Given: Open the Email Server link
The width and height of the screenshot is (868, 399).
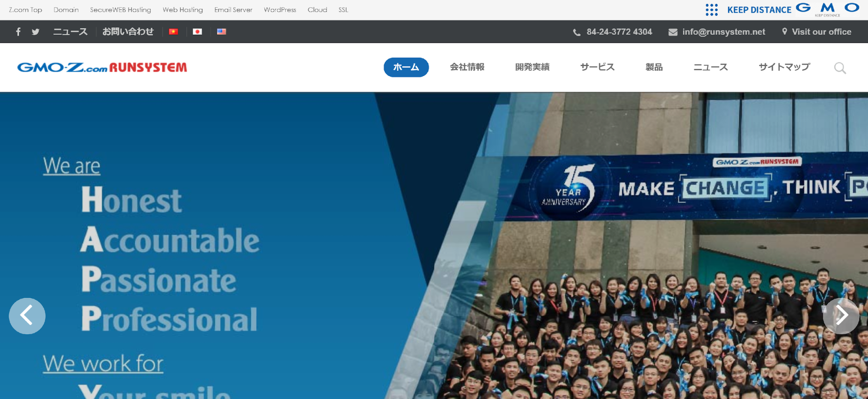Looking at the screenshot, I should click(233, 10).
